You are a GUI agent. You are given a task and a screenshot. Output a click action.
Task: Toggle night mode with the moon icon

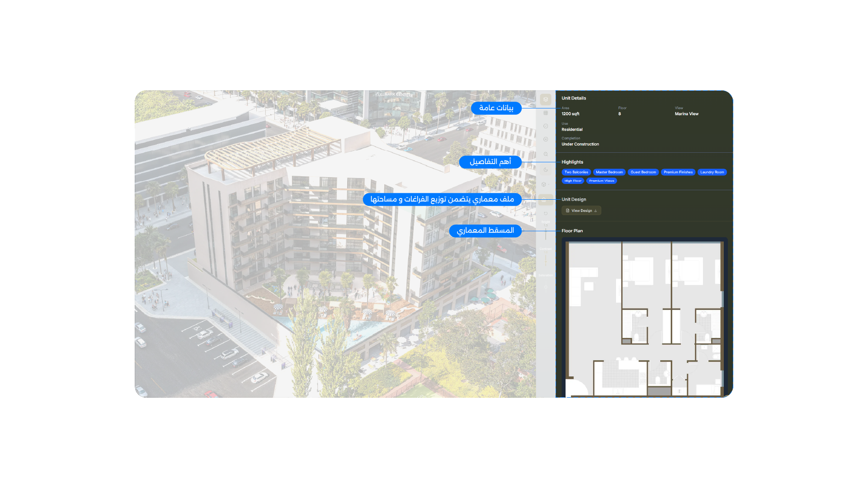546,170
